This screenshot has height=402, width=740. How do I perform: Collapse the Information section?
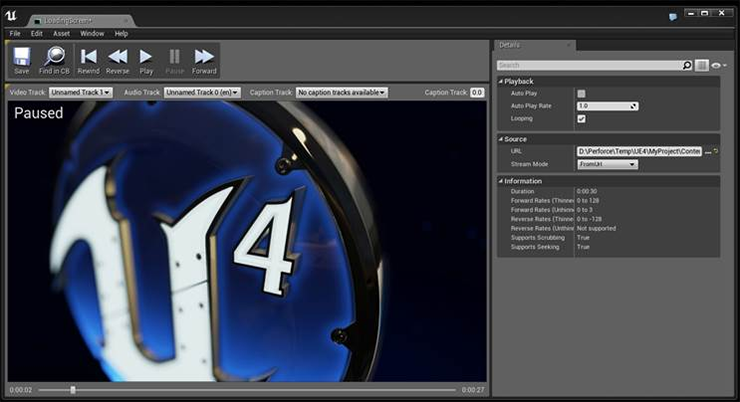tap(501, 181)
